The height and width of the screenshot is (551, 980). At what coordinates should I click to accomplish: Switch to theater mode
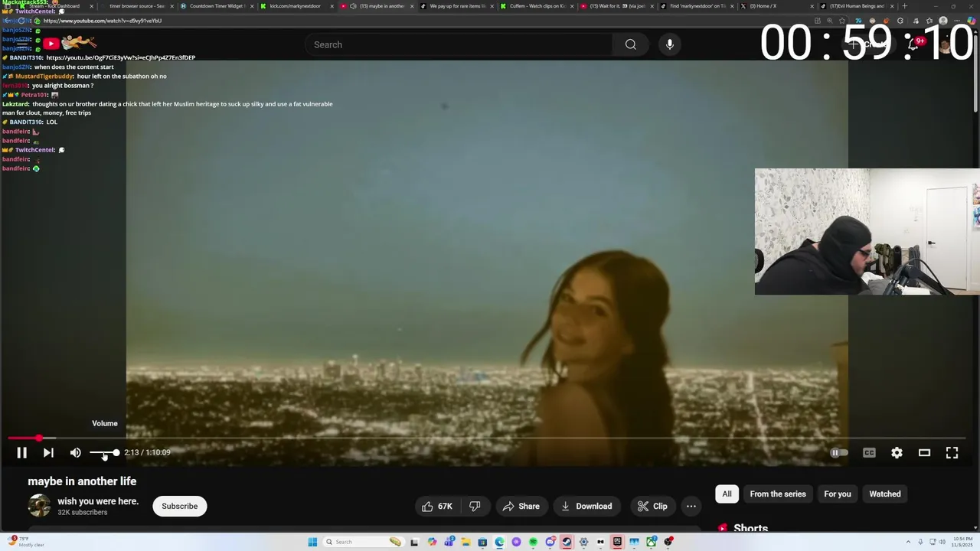coord(924,453)
